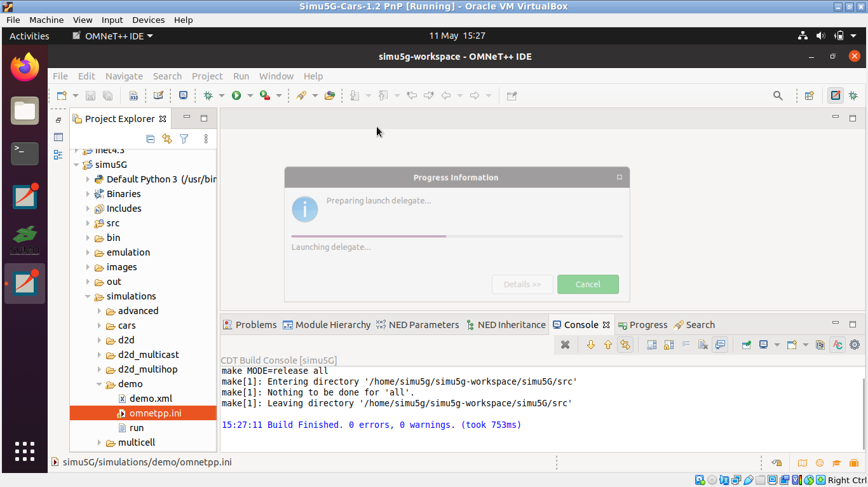Click the open-book icon in the main toolbar
Viewport: 868px width, 487px height.
[x=158, y=95]
